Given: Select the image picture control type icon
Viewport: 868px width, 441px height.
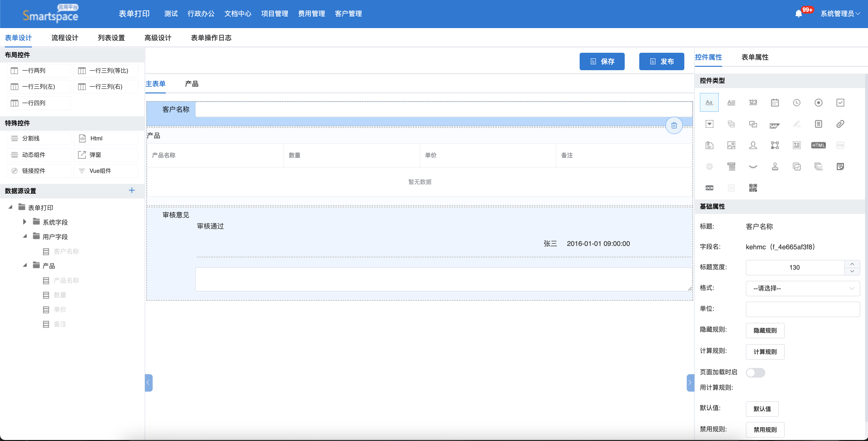Looking at the screenshot, I should [731, 145].
